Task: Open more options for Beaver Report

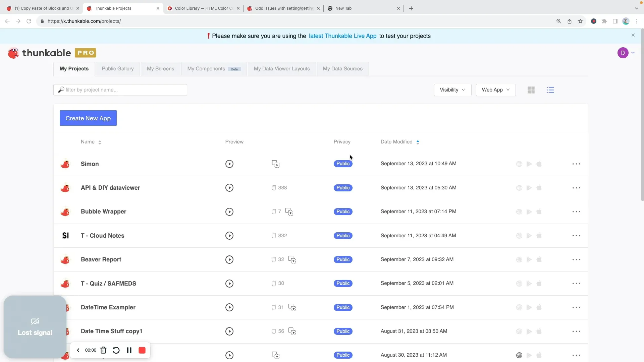Action: pyautogui.click(x=576, y=260)
